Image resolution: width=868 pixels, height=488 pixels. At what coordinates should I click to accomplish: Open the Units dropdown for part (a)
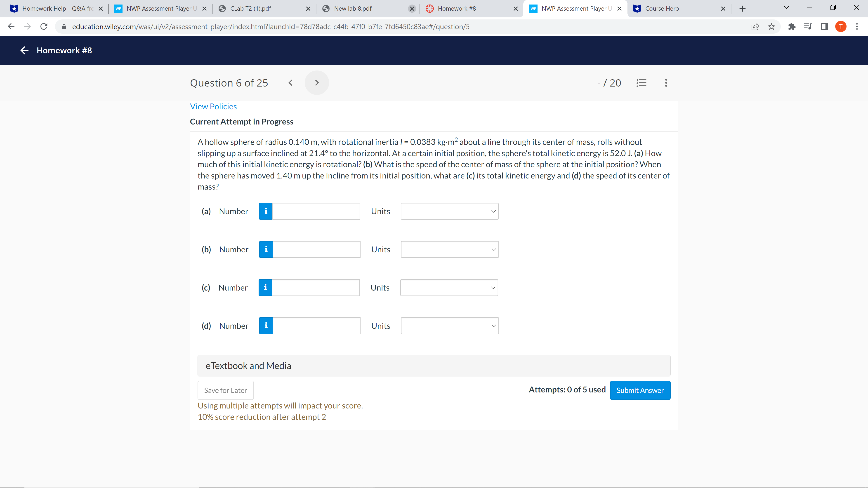point(450,211)
